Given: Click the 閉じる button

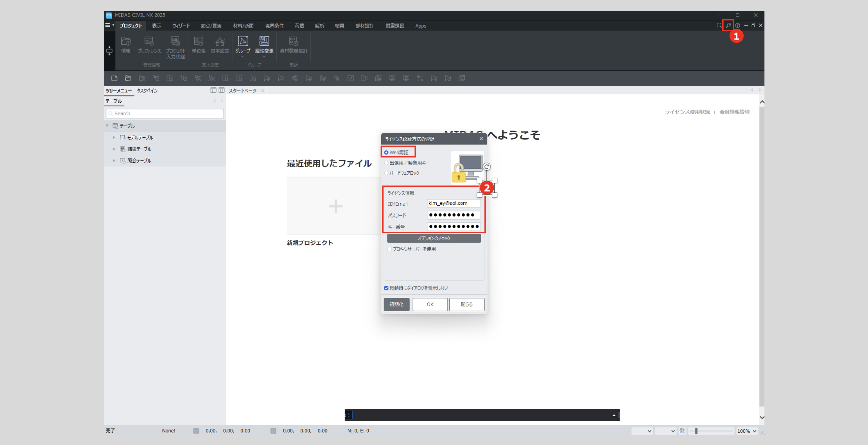Looking at the screenshot, I should (467, 304).
